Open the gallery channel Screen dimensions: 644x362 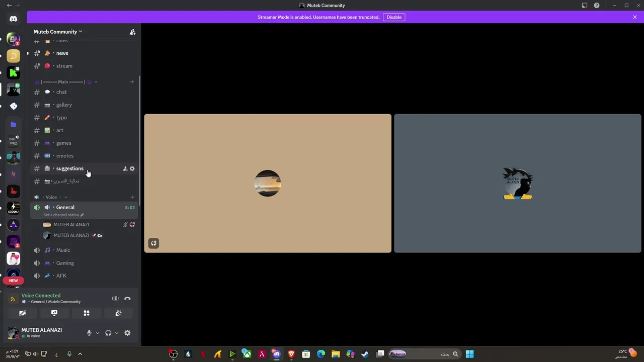pos(84,105)
